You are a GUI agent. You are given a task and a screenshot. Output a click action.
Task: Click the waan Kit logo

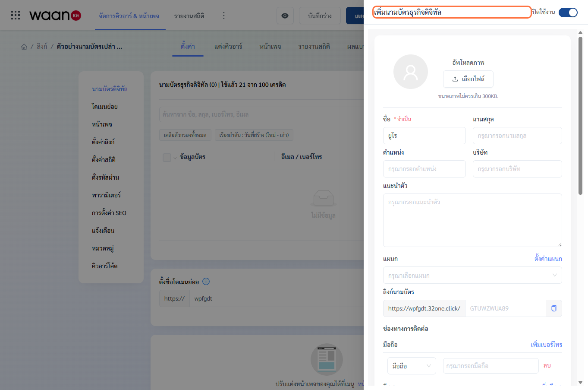[x=55, y=16]
